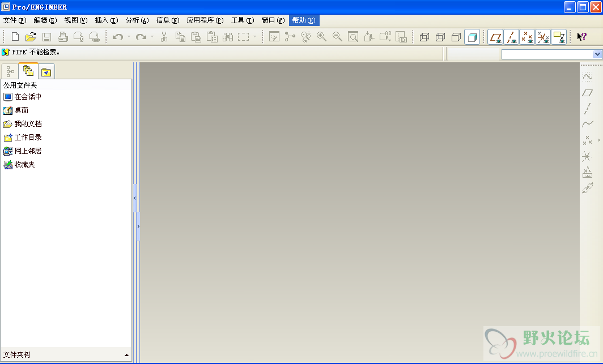Open 收藏夹 favorites folder
This screenshot has height=364, width=603.
[19, 165]
